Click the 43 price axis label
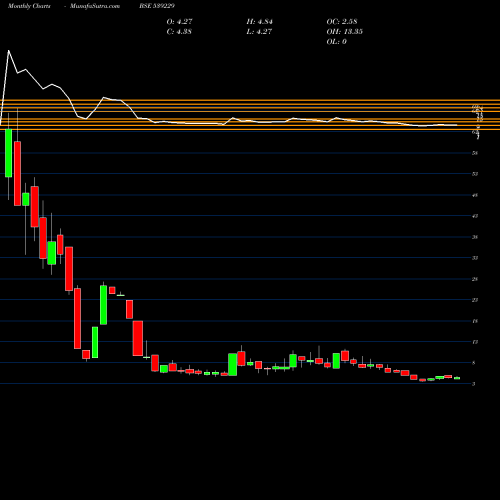This screenshot has height=500, width=500. coord(475,216)
